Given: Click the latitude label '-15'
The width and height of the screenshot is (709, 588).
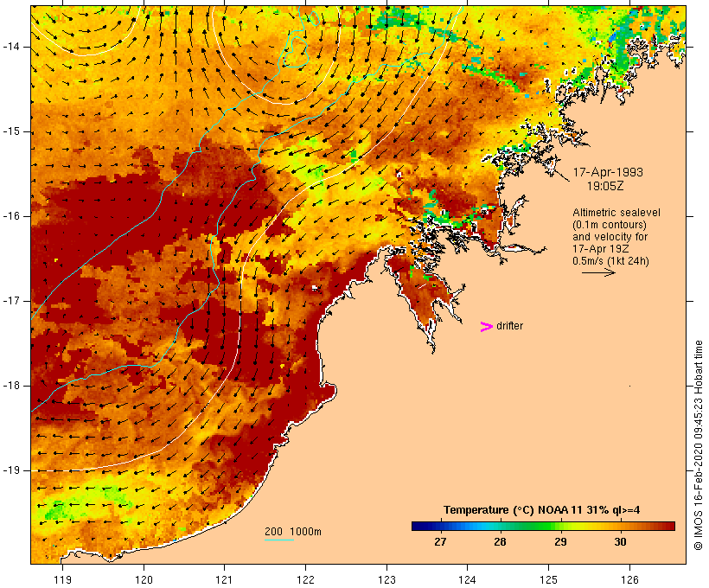Looking at the screenshot, I should [10, 131].
